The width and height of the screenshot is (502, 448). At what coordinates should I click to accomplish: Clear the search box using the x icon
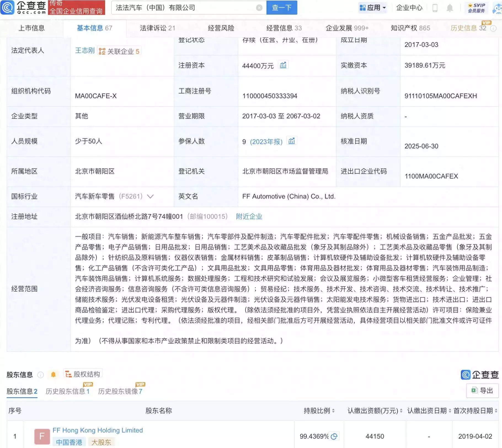259,8
